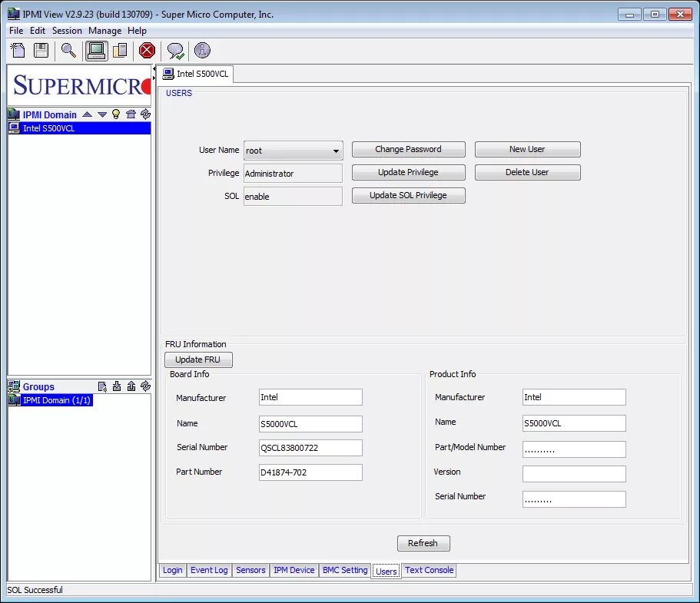Screen dimensions: 700x603
Task: Click the Update FRU button
Action: point(198,359)
